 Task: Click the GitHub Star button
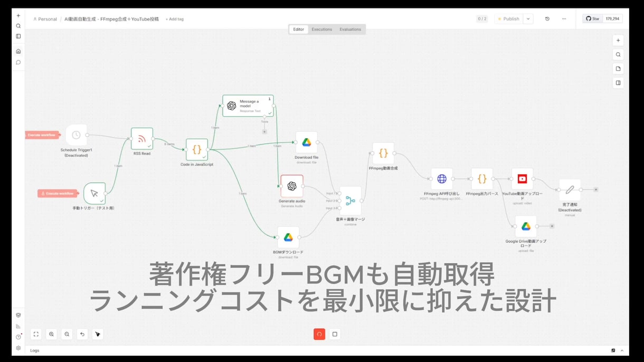[x=592, y=19]
